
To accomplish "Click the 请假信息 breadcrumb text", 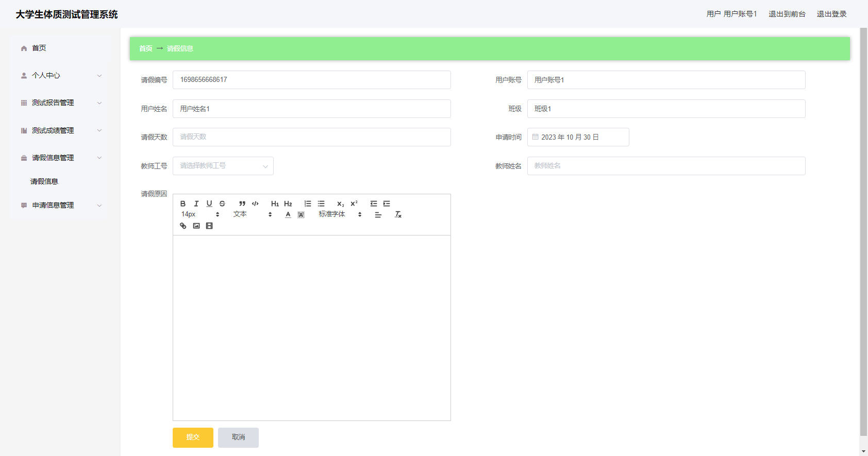I will click(x=180, y=48).
